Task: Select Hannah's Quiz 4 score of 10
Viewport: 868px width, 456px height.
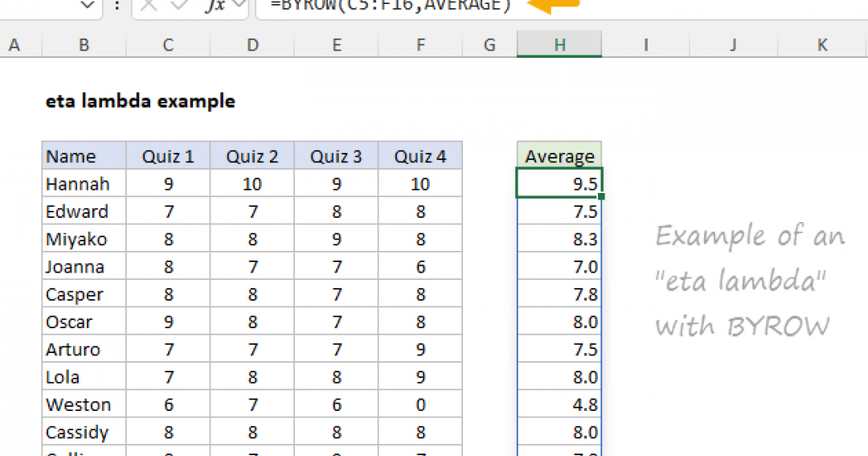Action: point(420,183)
